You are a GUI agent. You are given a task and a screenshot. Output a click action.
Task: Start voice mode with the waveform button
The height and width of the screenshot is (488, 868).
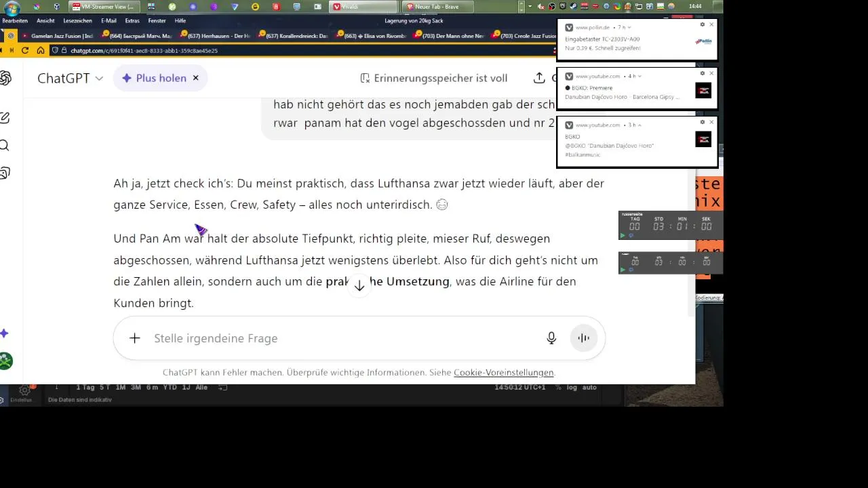click(x=584, y=338)
